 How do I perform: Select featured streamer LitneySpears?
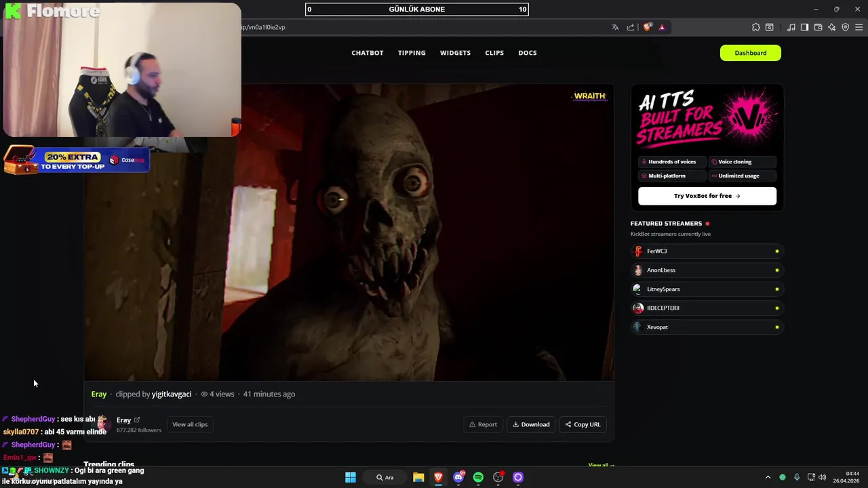[x=707, y=289]
